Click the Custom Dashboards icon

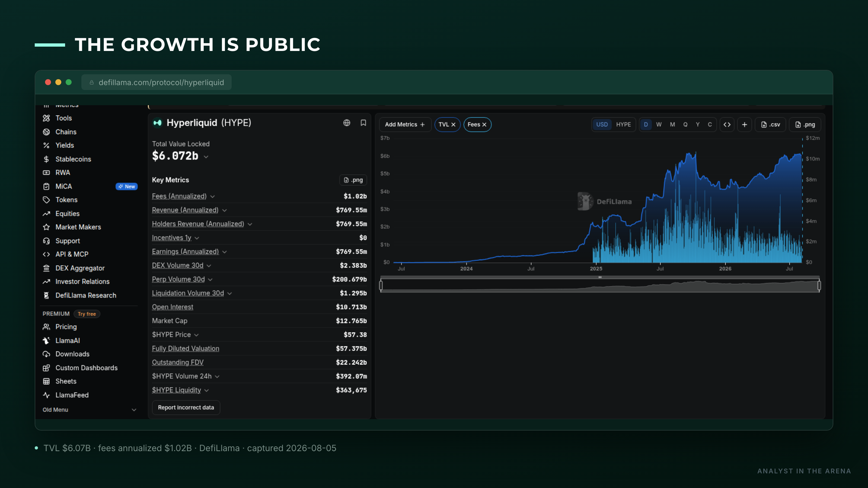[x=46, y=368]
